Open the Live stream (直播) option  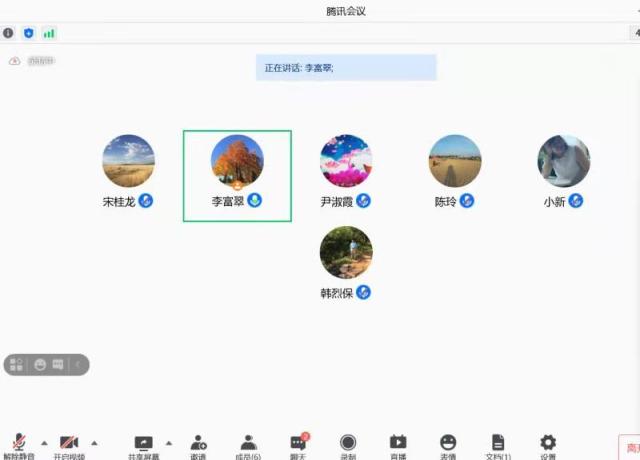click(x=398, y=444)
